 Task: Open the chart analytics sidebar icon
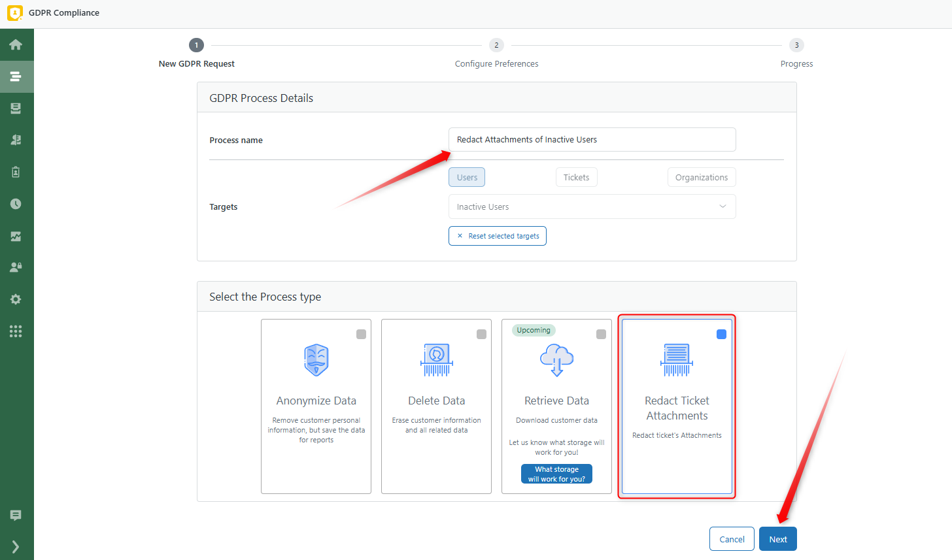[16, 236]
